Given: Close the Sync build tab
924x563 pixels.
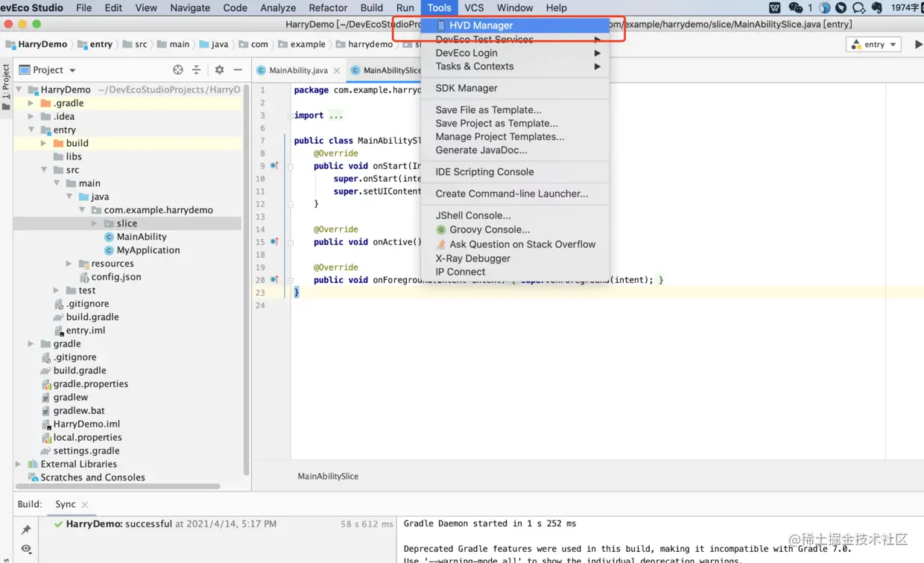Looking at the screenshot, I should coord(85,505).
